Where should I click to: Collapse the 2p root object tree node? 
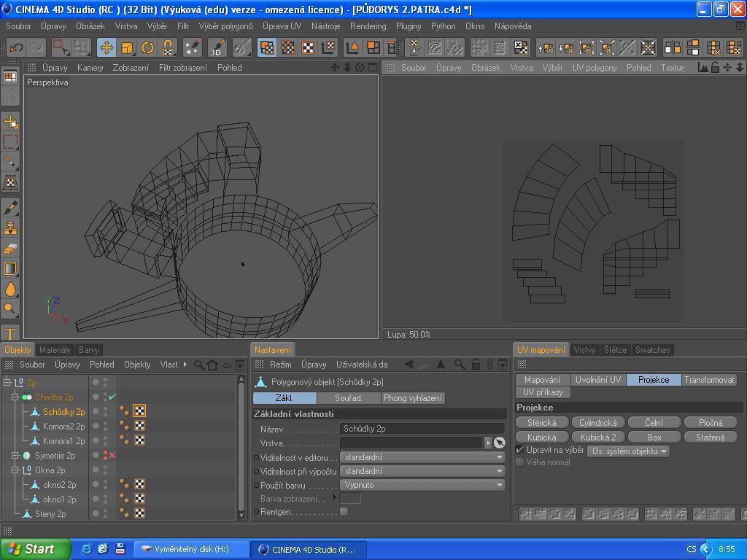click(x=7, y=382)
